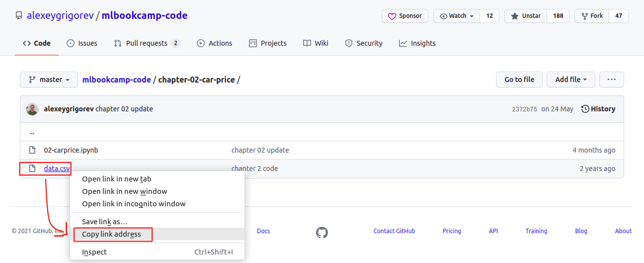Open the API footer link
This screenshot has width=644, height=263.
(x=493, y=231)
